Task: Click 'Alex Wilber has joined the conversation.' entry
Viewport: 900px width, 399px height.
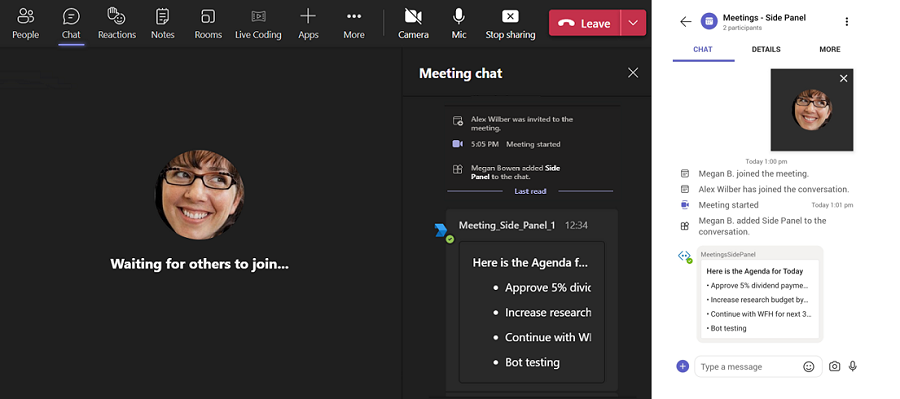Action: click(x=773, y=189)
